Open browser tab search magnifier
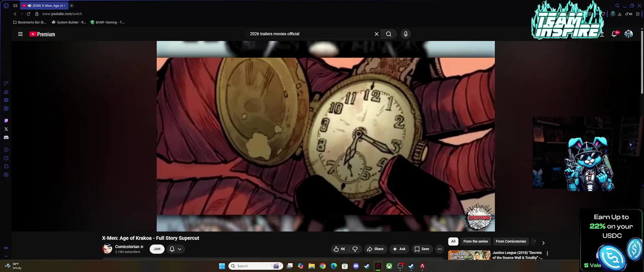The image size is (644, 272). point(617,6)
